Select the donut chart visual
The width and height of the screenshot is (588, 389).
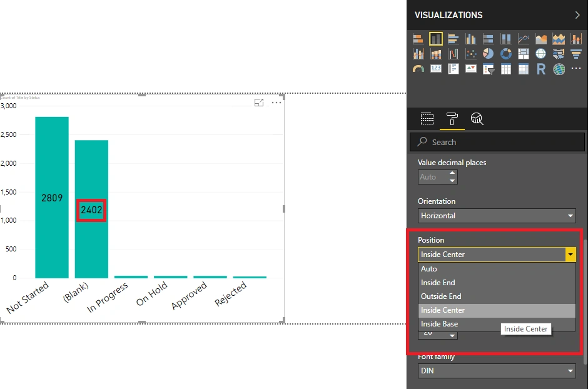506,54
